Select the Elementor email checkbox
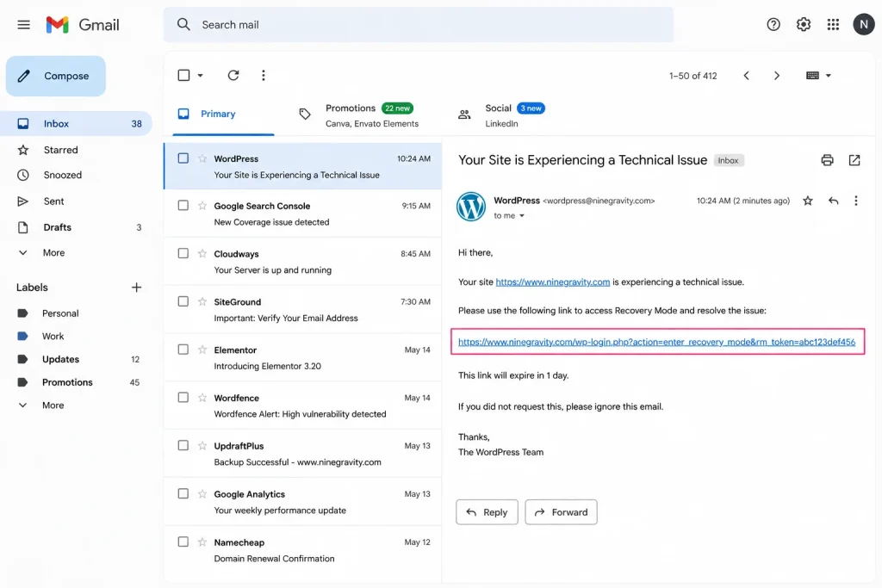The height and width of the screenshot is (588, 882). [x=183, y=350]
